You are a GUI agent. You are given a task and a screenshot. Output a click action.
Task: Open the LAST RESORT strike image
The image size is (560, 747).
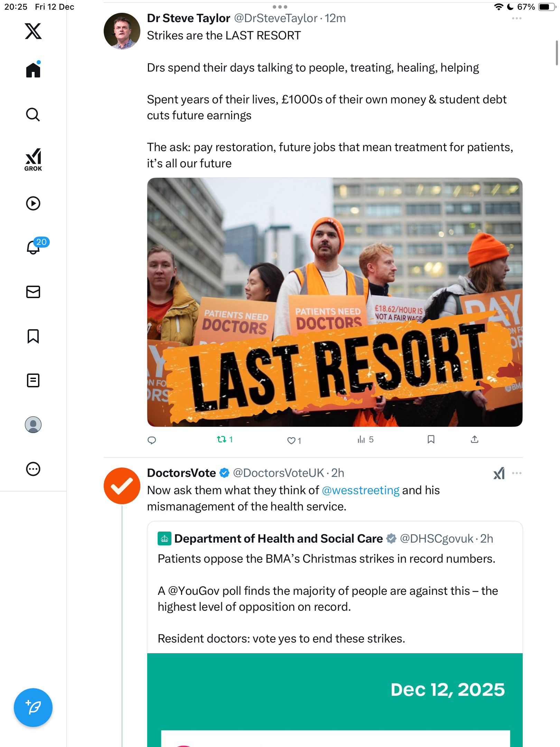335,302
